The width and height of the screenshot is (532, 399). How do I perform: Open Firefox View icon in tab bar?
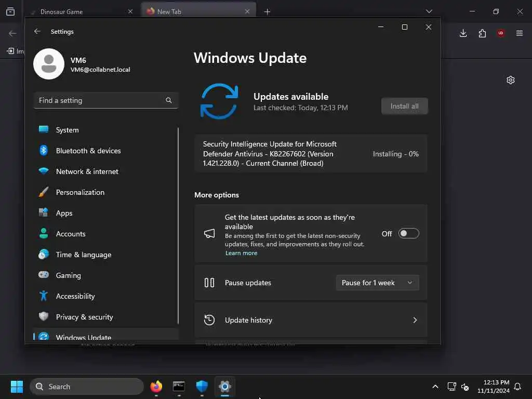[10, 11]
